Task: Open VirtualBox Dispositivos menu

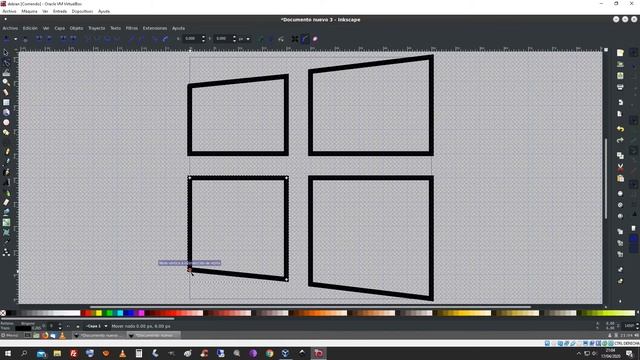Action: coord(82,11)
